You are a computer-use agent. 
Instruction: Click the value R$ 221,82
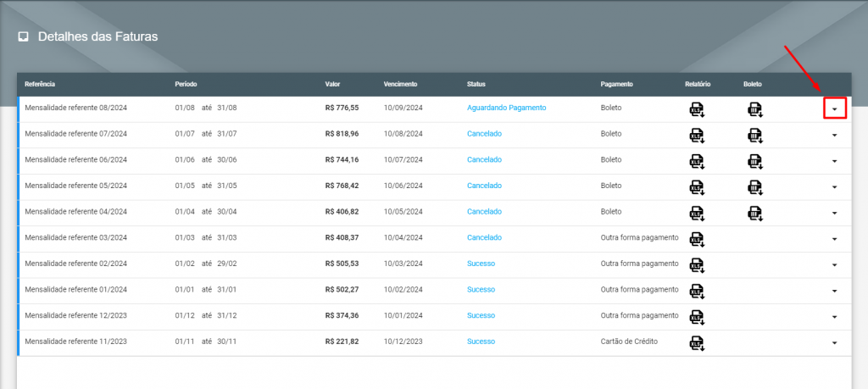click(342, 342)
